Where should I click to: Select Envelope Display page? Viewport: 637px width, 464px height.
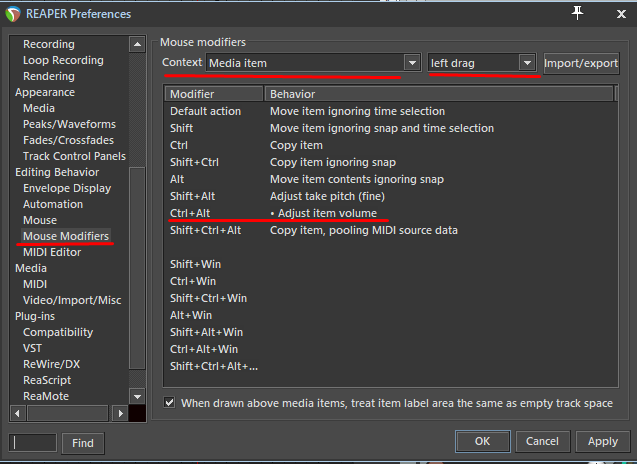coord(67,188)
